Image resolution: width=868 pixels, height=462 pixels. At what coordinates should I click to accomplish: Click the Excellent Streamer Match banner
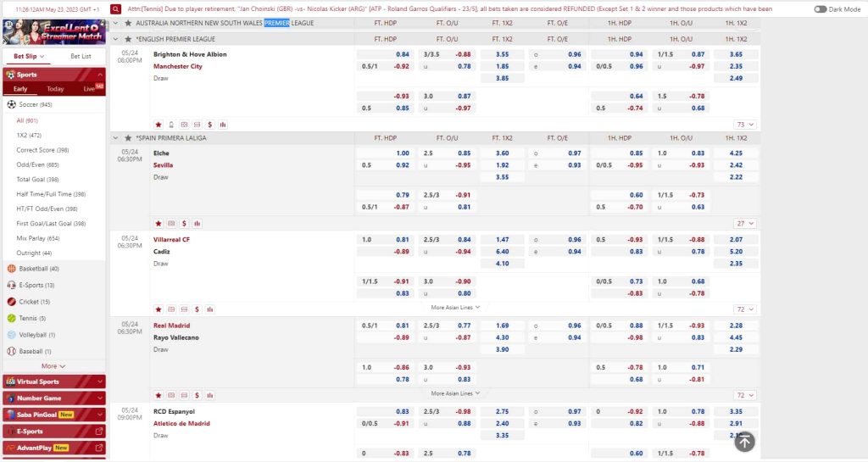pyautogui.click(x=53, y=32)
